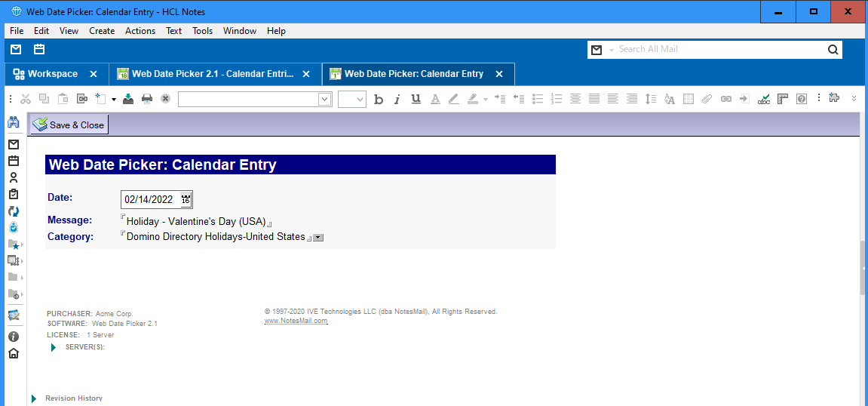
Task: Open the font name dropdown
Action: (325, 99)
